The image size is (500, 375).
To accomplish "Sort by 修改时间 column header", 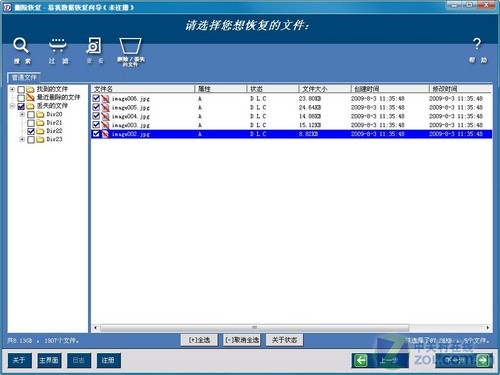I will pos(460,89).
